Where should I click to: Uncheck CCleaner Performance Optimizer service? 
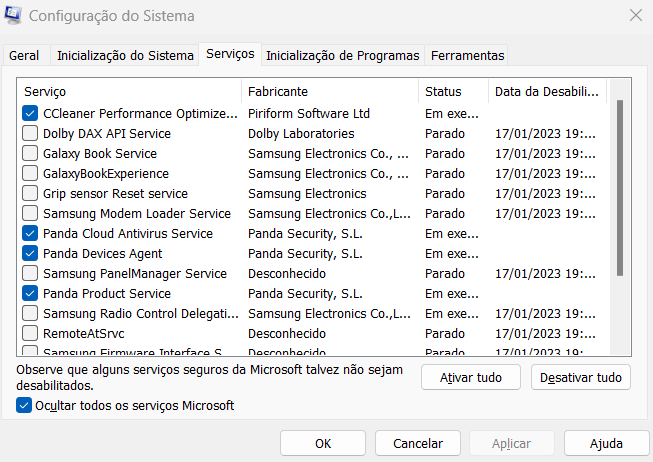tap(30, 114)
